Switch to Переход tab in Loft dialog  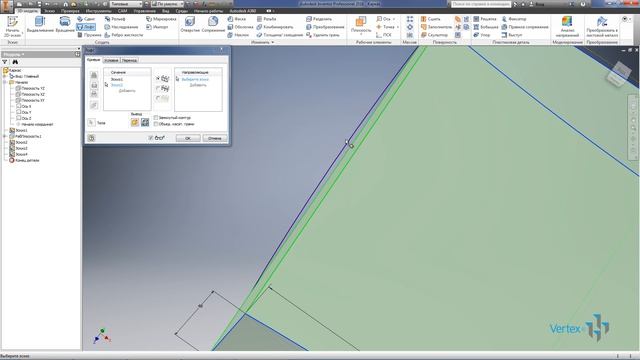point(129,60)
